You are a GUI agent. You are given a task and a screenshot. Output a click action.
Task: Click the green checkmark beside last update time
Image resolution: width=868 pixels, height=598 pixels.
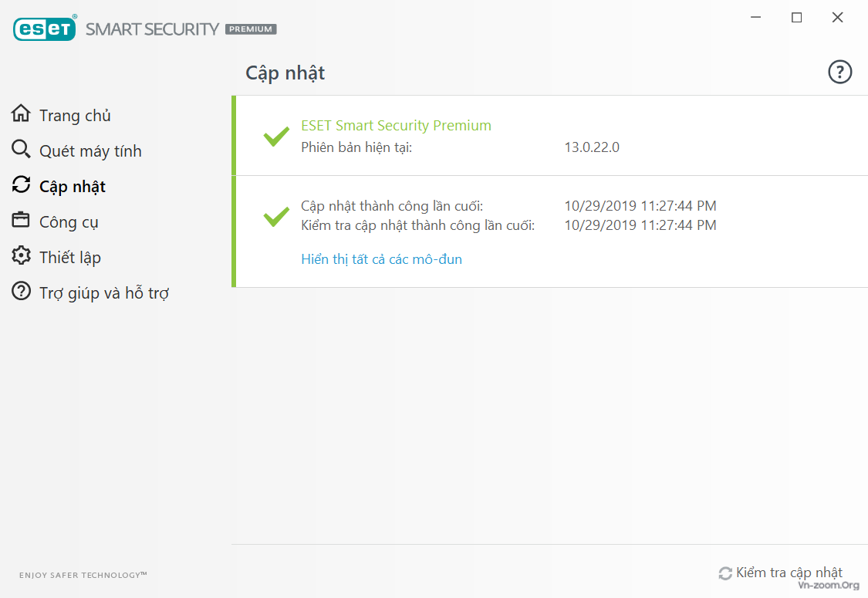(x=276, y=216)
